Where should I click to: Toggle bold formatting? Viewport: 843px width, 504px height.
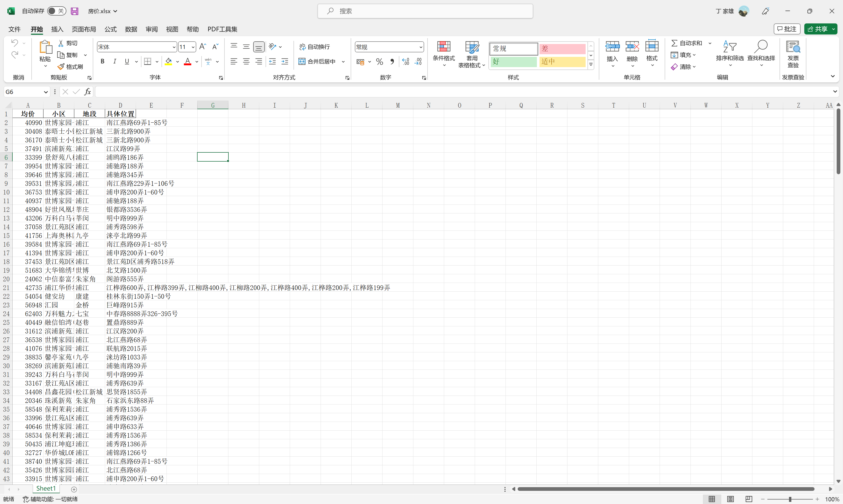(x=102, y=62)
